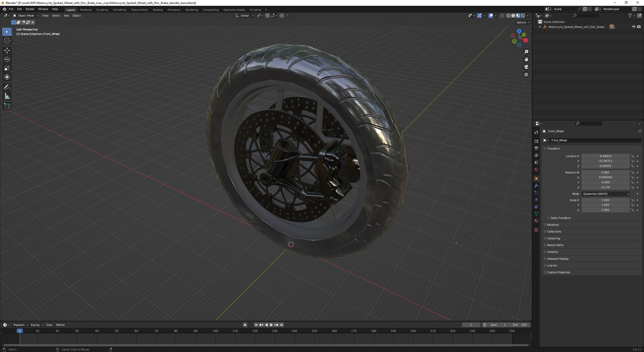Activate the Move tool
644x352 pixels.
coord(7,51)
